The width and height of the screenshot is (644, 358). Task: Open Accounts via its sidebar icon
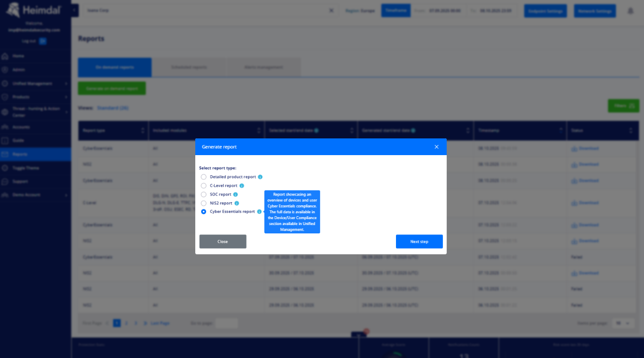[x=5, y=127]
